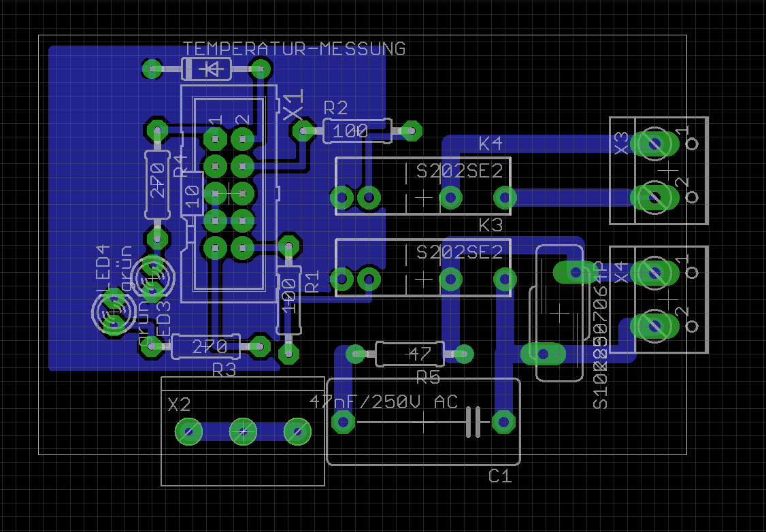Select the right pad of resistor R5
The width and height of the screenshot is (766, 532).
click(x=463, y=354)
